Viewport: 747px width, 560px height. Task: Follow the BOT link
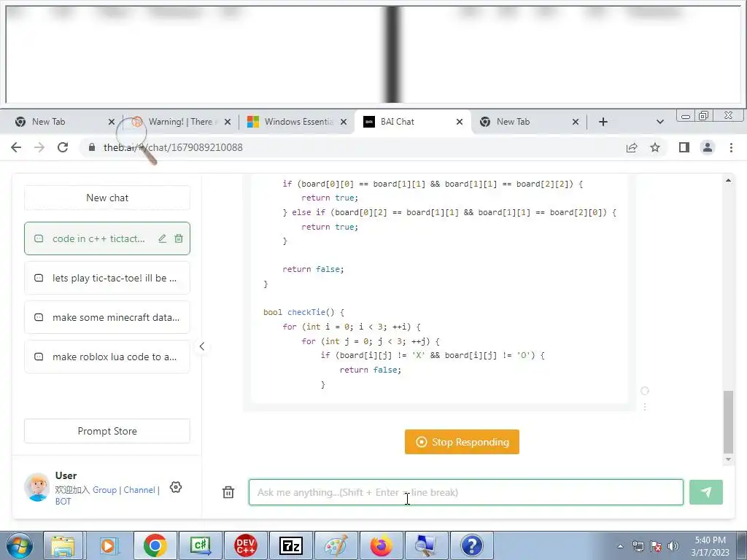pyautogui.click(x=63, y=502)
